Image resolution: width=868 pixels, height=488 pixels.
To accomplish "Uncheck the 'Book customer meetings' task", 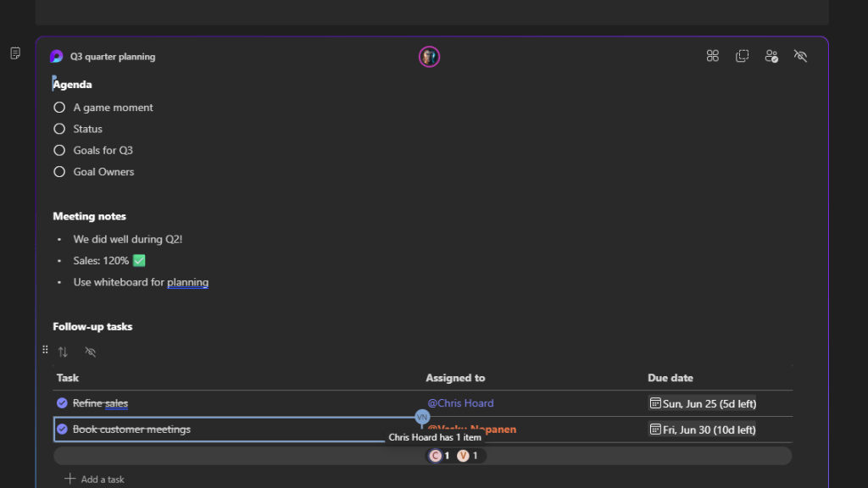I will 62,430.
